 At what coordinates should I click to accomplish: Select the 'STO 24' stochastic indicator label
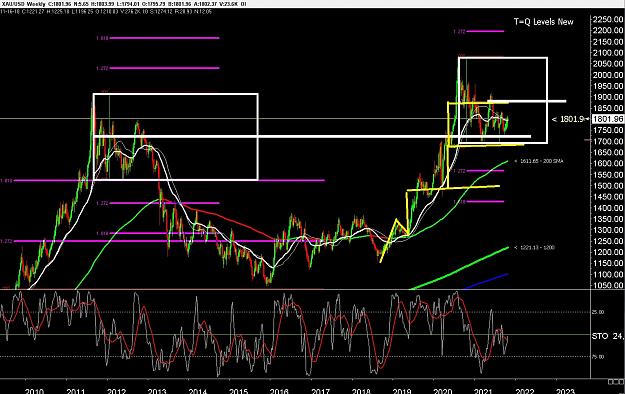(607, 336)
